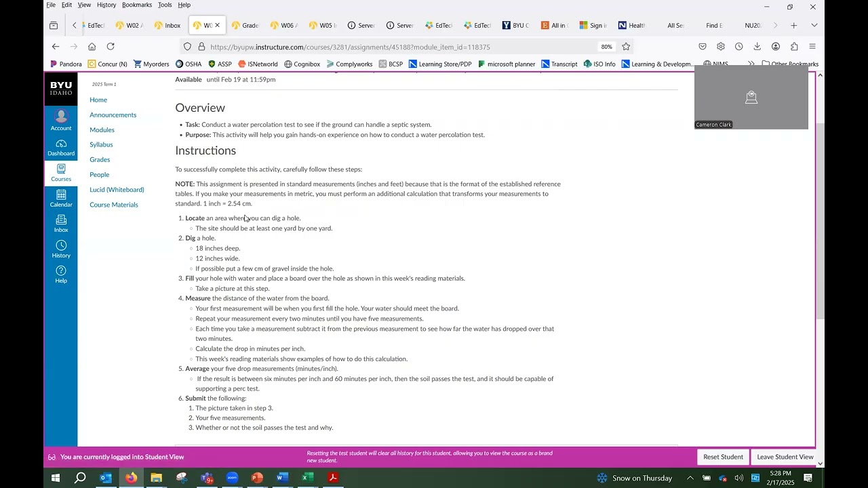
Task: Open the People page
Action: pos(99,174)
